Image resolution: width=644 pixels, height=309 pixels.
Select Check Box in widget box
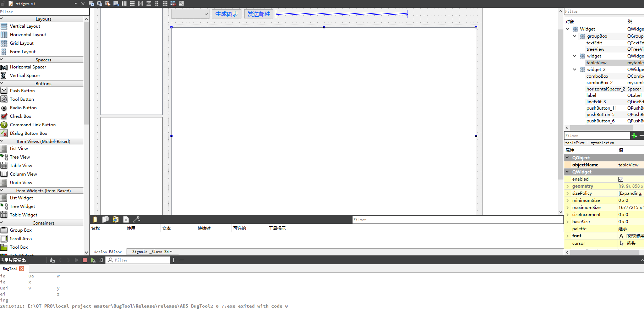pos(21,116)
